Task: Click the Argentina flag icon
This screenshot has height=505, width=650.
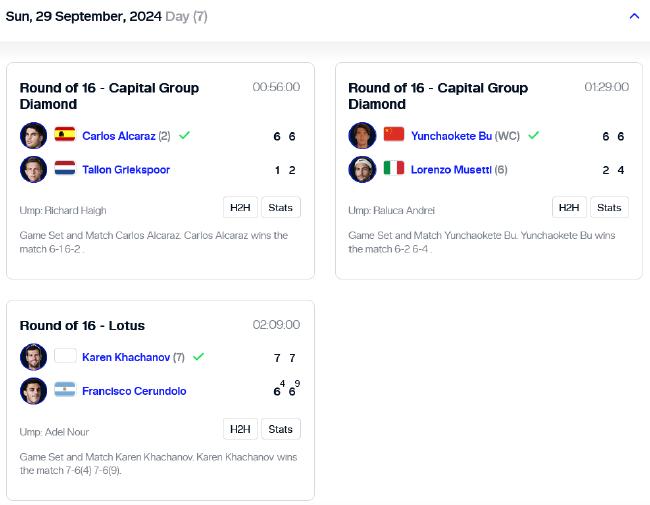Action: tap(65, 389)
